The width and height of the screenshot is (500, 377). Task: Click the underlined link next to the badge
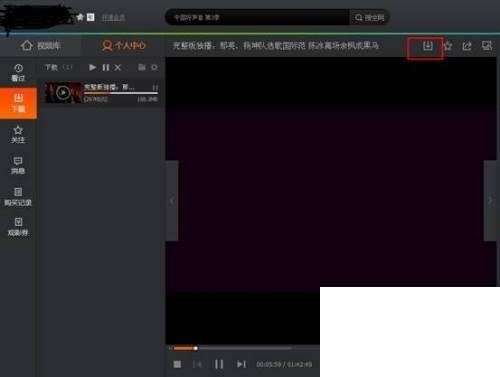click(x=113, y=18)
